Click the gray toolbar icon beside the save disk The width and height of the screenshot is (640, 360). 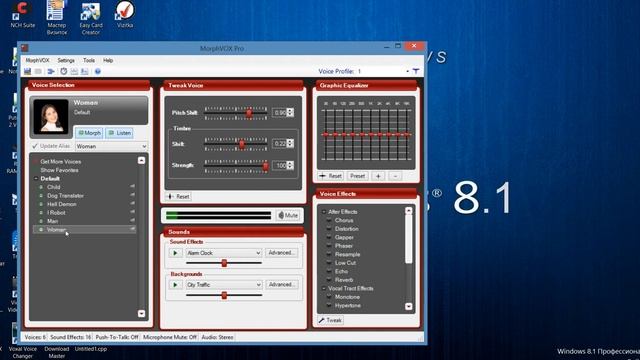(x=38, y=71)
